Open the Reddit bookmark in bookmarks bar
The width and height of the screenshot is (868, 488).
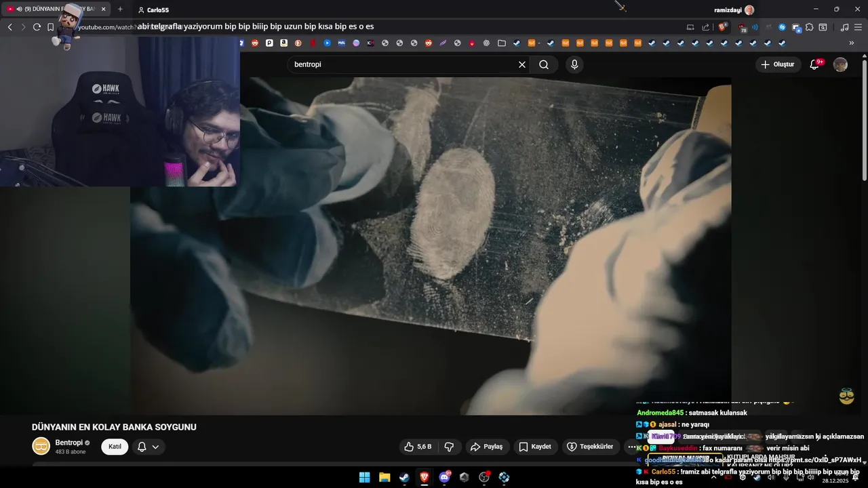pos(255,43)
